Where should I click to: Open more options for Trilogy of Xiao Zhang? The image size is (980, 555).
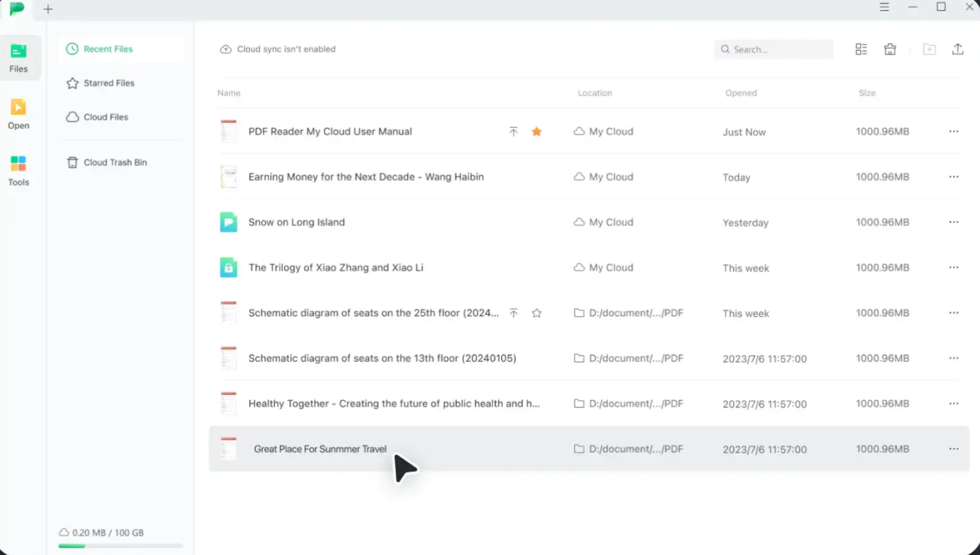pos(954,267)
